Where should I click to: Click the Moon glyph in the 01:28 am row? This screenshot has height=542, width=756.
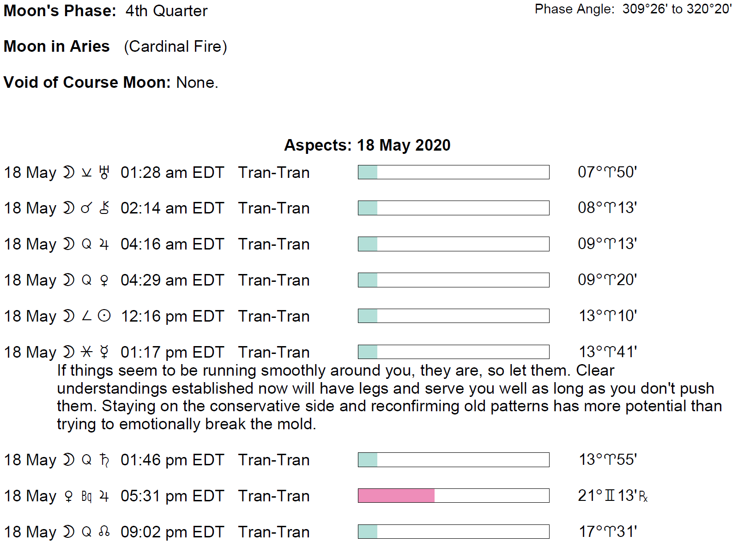coord(68,172)
